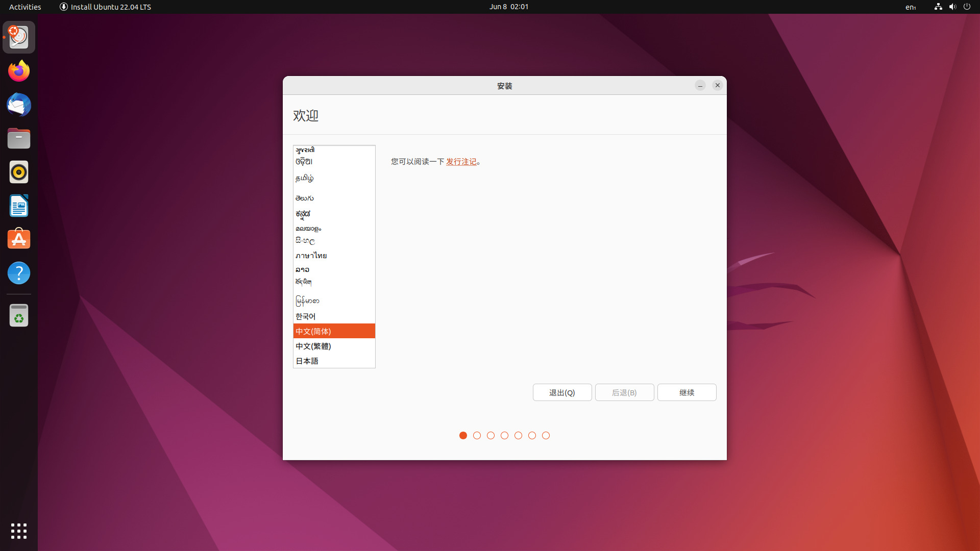The image size is (980, 551).
Task: Open Thunderbird mail client
Action: (x=18, y=105)
